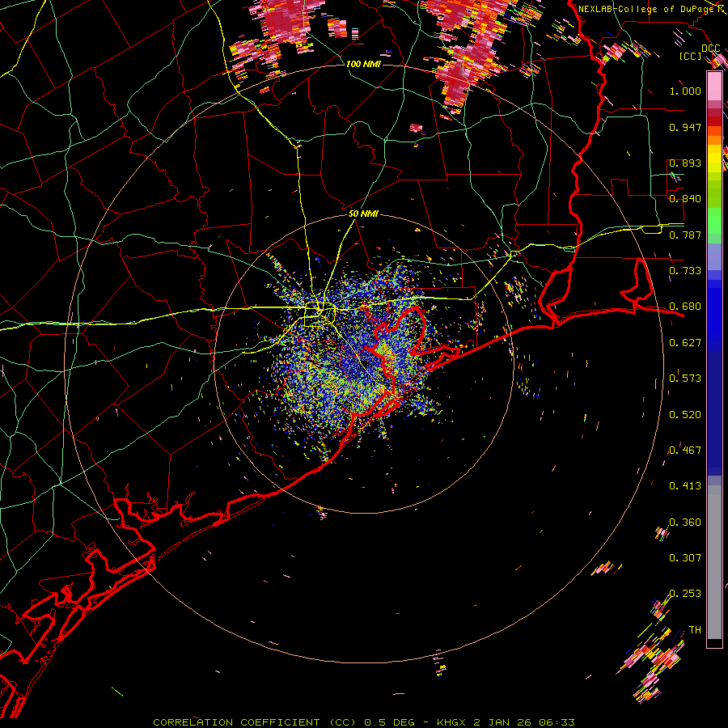Click the DCC label above the color scale

coord(710,48)
